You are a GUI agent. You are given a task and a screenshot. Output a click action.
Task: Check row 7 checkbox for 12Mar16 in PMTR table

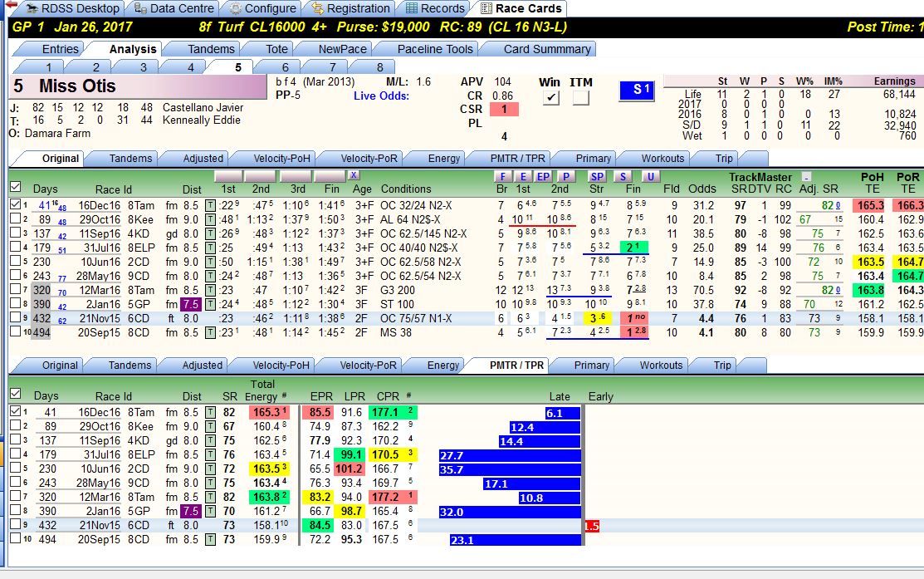pyautogui.click(x=15, y=496)
